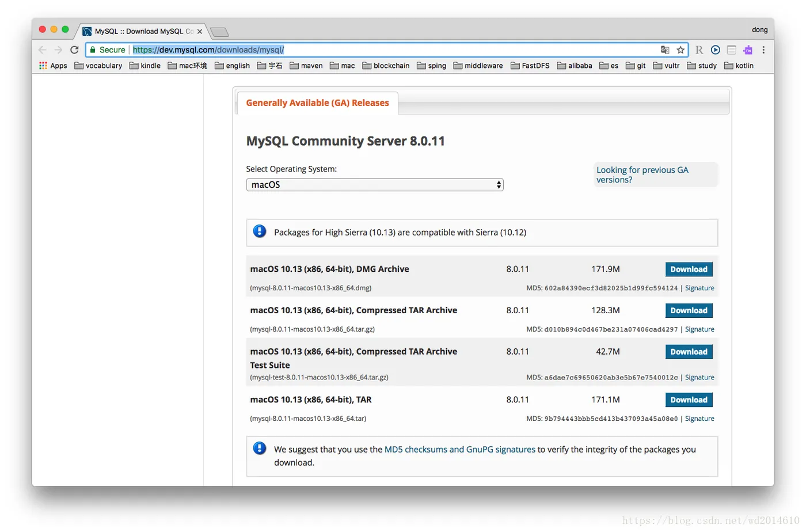The height and width of the screenshot is (532, 806).
Task: Open Signature link for mysql-8.0.11 tar.gz
Action: [699, 329]
